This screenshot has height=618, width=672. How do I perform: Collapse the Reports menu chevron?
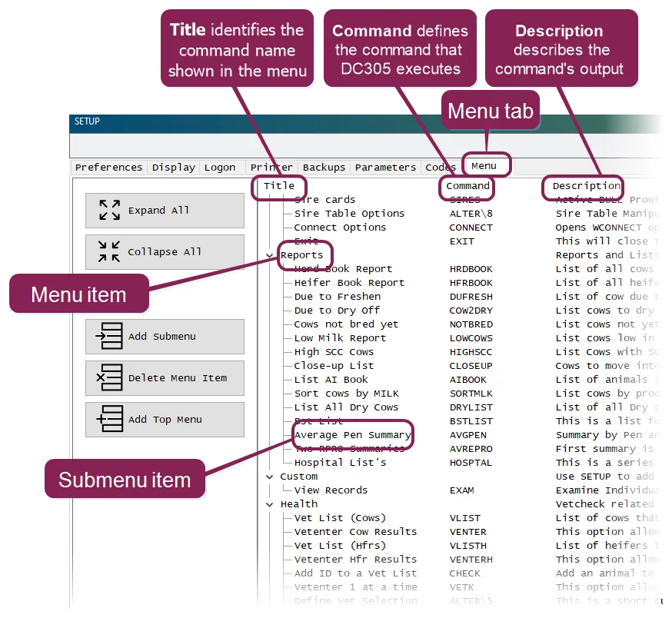[x=270, y=255]
